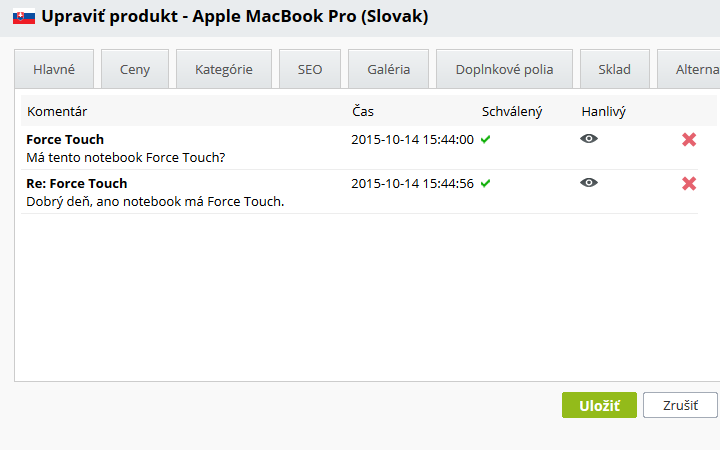
Task: Open the Sklad tab
Action: [615, 69]
